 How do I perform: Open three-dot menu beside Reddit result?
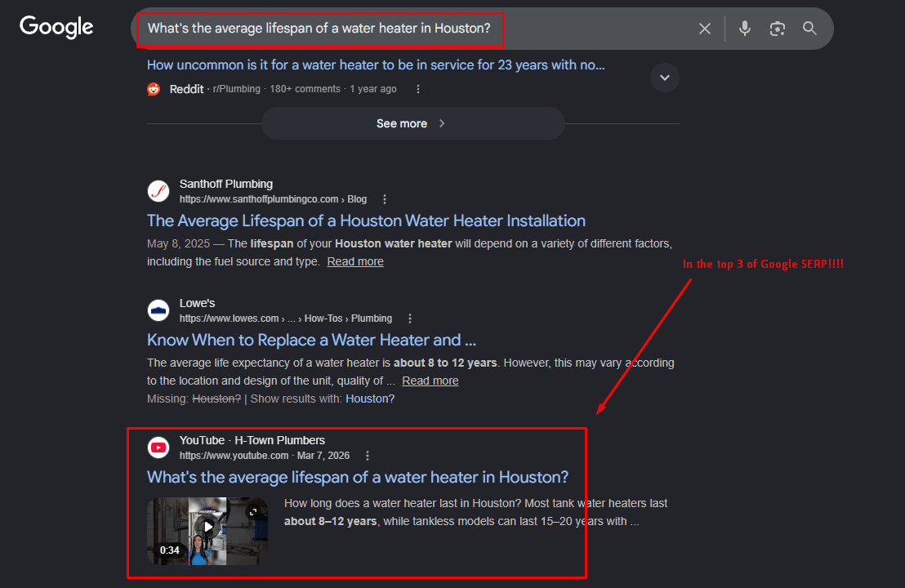(x=418, y=89)
